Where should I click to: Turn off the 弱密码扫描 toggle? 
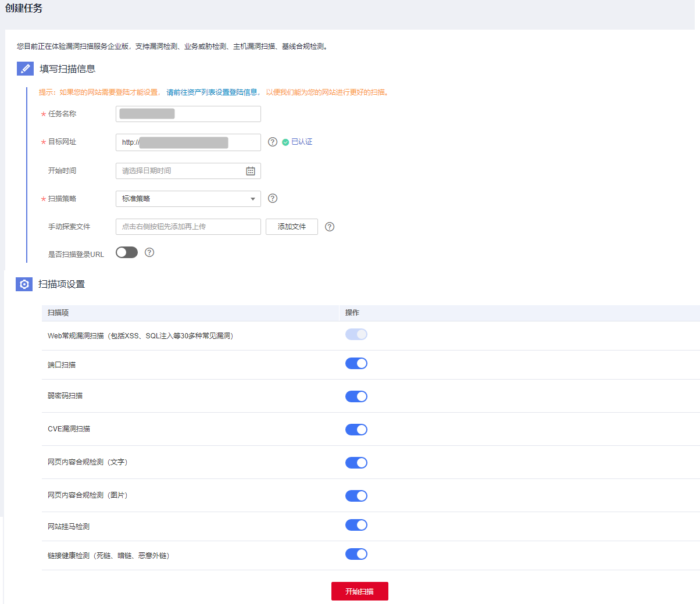356,396
